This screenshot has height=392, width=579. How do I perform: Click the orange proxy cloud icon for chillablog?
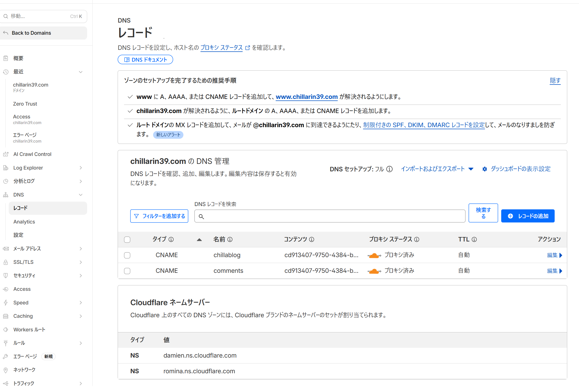374,255
